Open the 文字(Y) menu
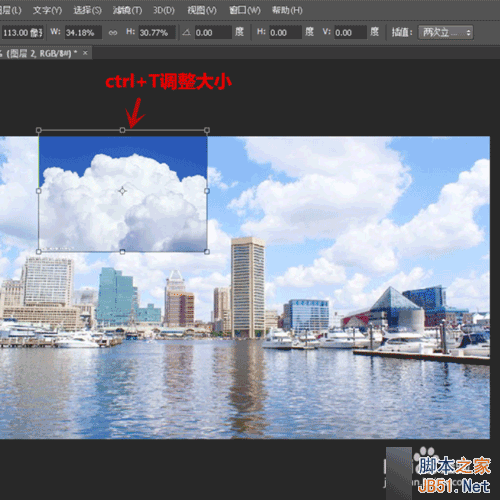The width and height of the screenshot is (500, 500). point(47,10)
